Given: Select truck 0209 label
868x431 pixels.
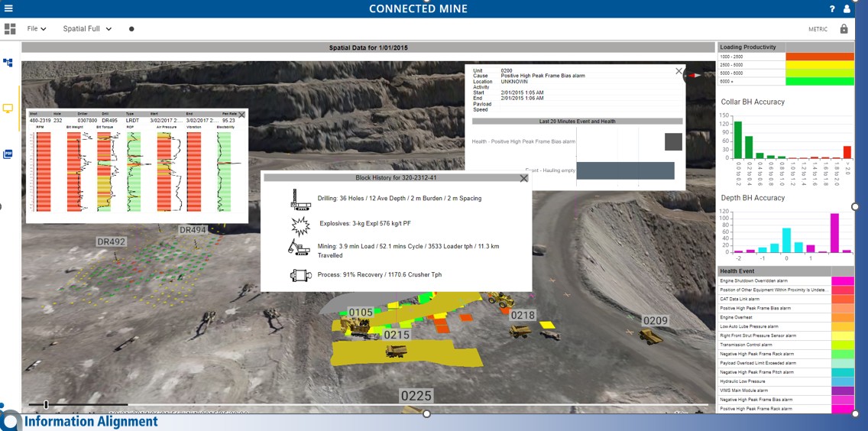Looking at the screenshot, I should (x=656, y=320).
